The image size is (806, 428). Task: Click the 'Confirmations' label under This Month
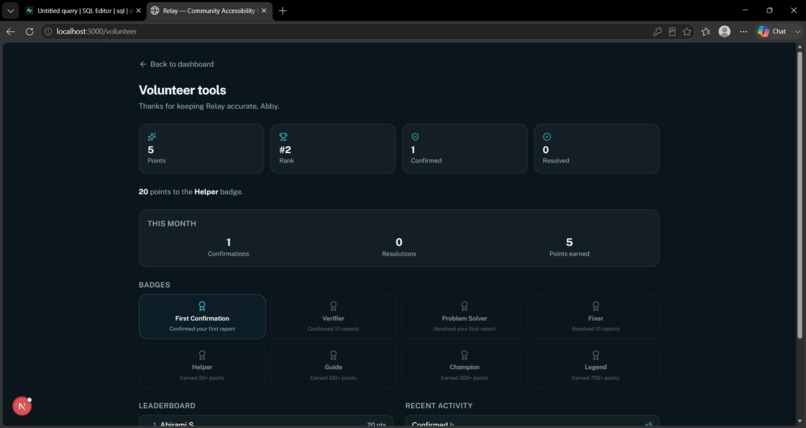pos(228,254)
